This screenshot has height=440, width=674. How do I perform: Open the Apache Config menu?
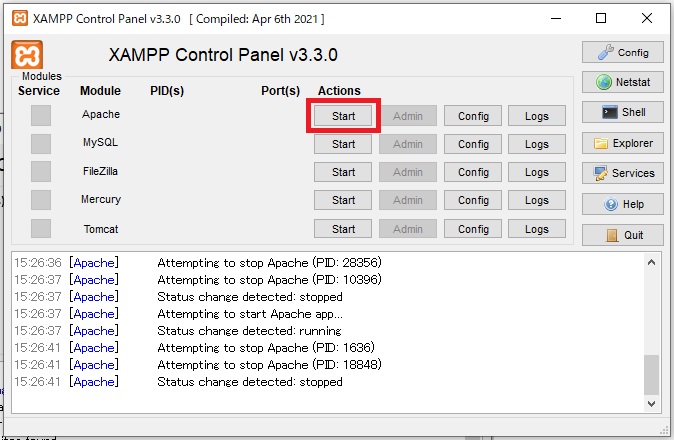(x=473, y=116)
